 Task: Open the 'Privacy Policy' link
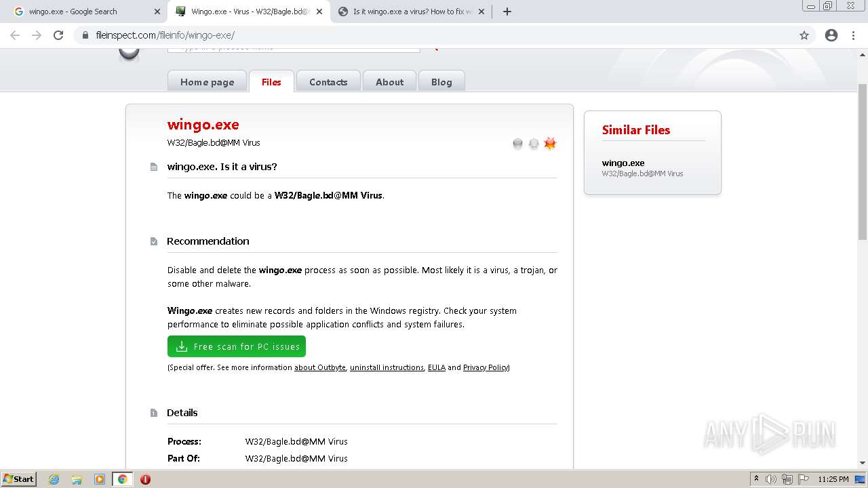coord(486,367)
